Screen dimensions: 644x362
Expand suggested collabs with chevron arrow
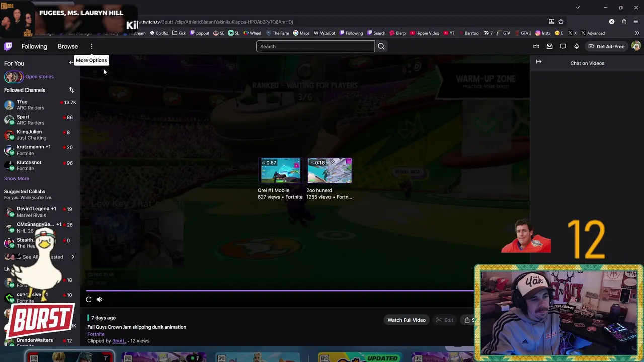(x=73, y=257)
